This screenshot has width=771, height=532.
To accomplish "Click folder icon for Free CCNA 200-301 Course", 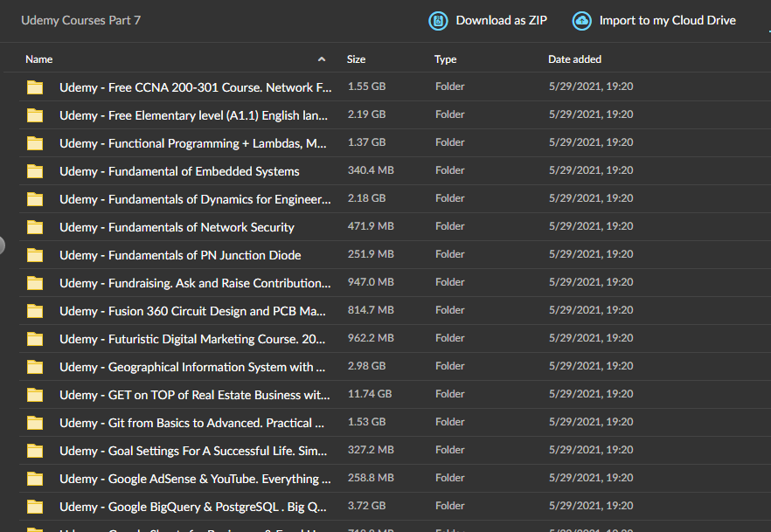I will tap(35, 87).
